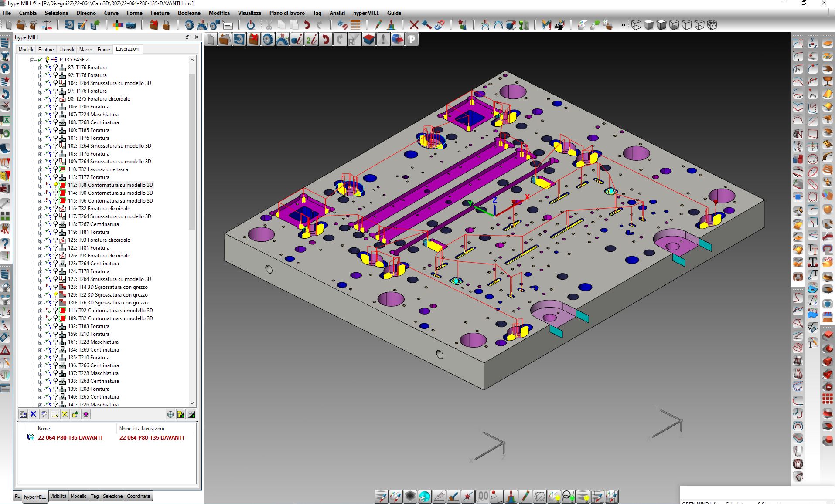The width and height of the screenshot is (835, 504).
Task: Toggle lightbulb visibility for P 135 FASE 2
Action: [47, 59]
